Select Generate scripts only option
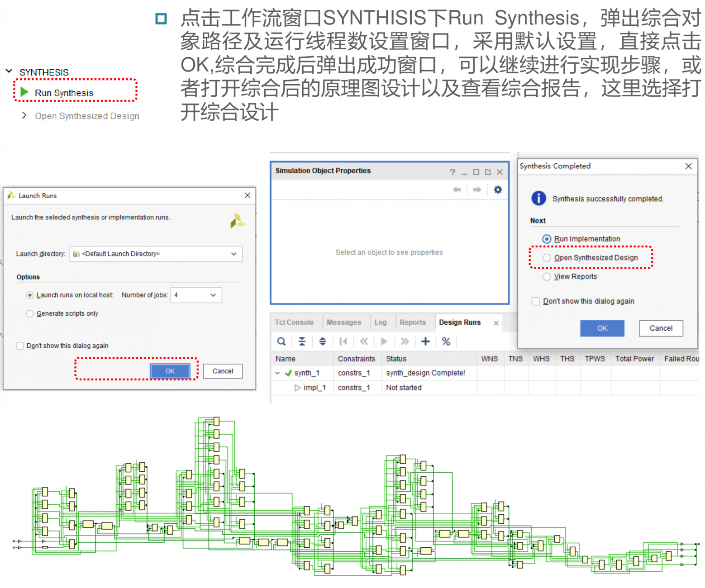Image resolution: width=705 pixels, height=588 pixels. click(30, 313)
